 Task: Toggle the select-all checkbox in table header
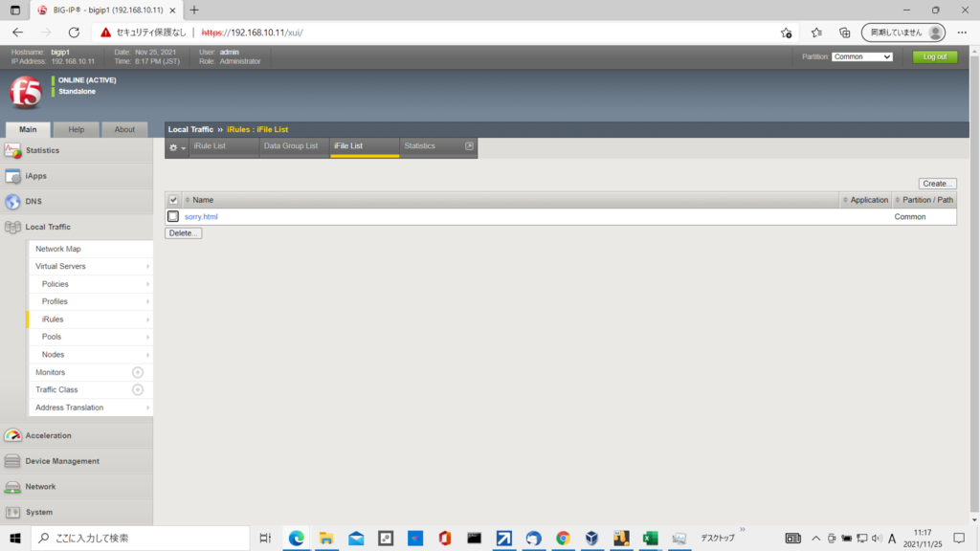click(x=173, y=200)
